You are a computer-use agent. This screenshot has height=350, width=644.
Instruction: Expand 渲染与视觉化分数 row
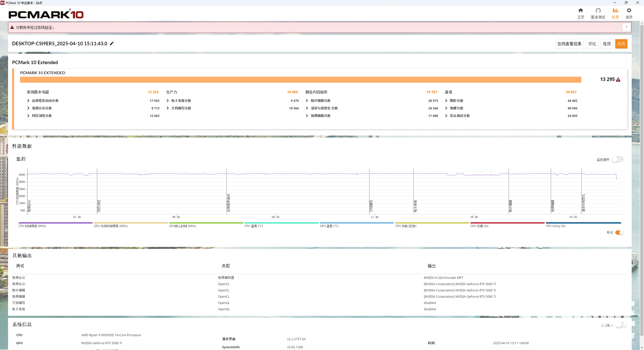click(307, 108)
